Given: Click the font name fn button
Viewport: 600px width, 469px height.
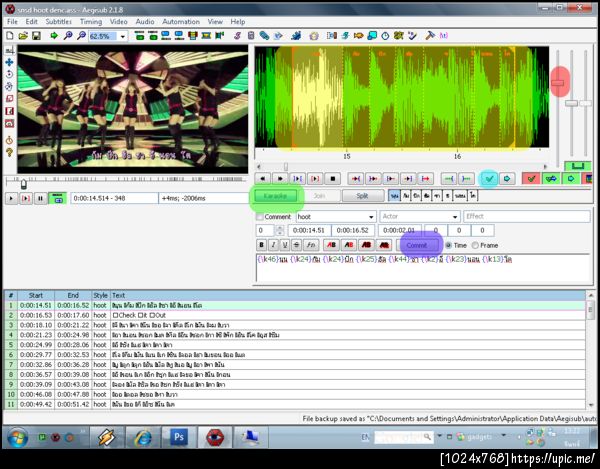Looking at the screenshot, I should tap(311, 245).
